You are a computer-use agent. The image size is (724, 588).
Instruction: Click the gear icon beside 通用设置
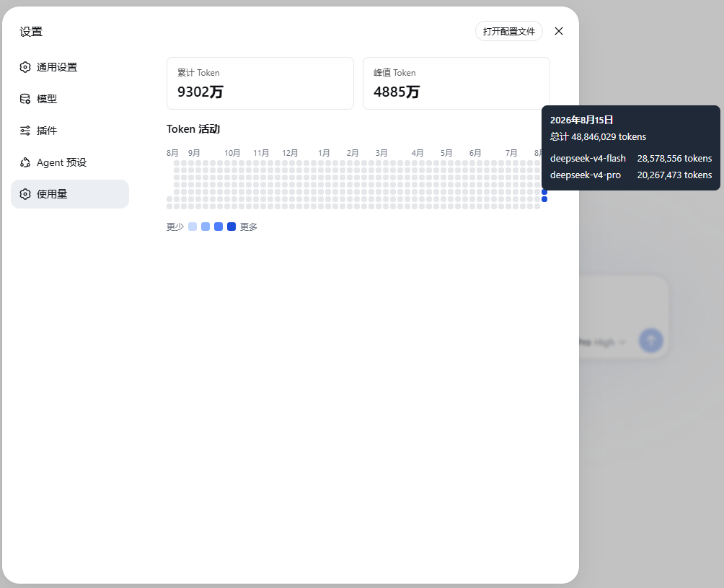pos(25,67)
